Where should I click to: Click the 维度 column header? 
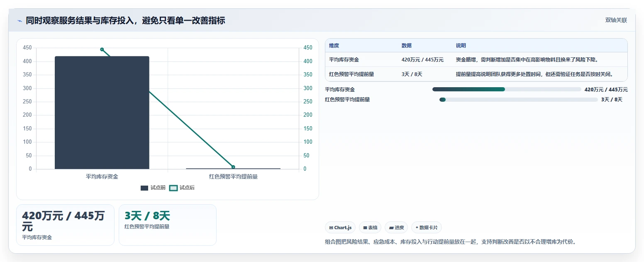pyautogui.click(x=334, y=46)
